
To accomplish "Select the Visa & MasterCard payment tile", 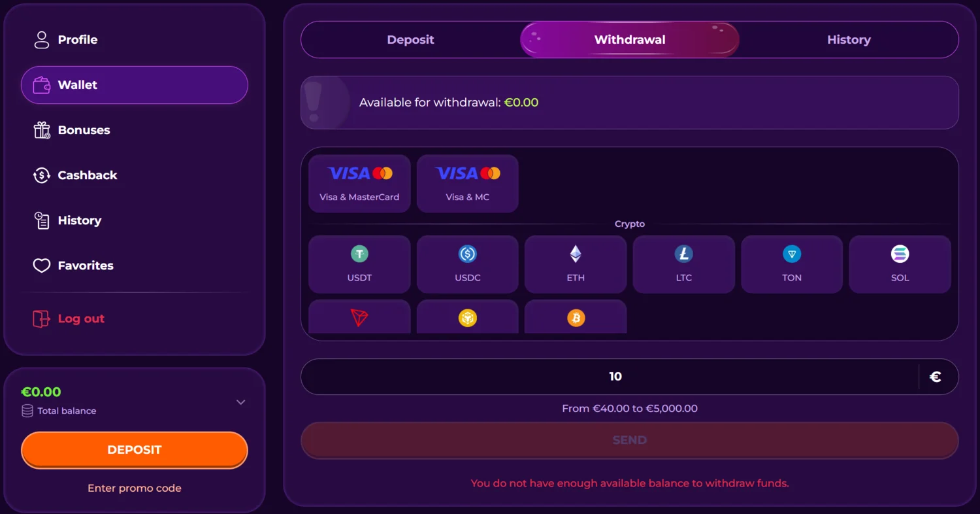I will (x=359, y=183).
